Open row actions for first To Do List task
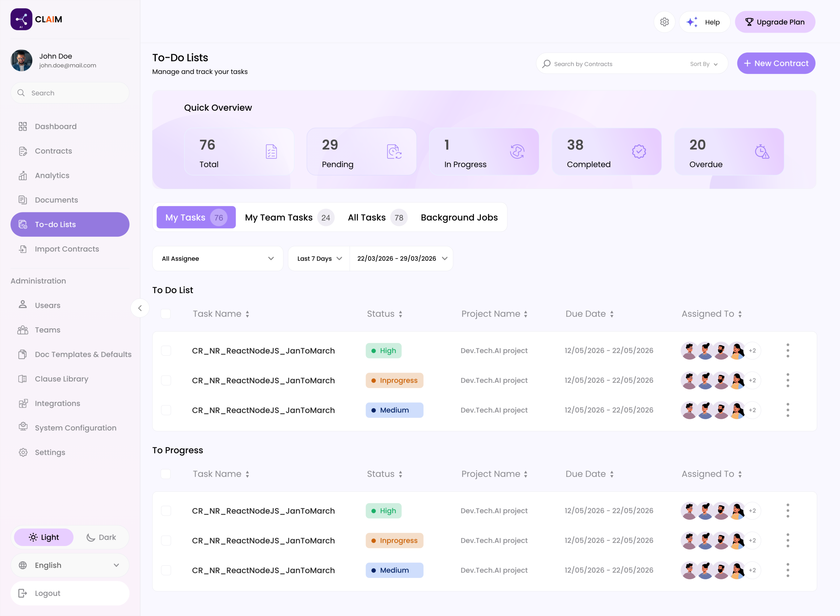This screenshot has width=840, height=616. click(x=788, y=350)
